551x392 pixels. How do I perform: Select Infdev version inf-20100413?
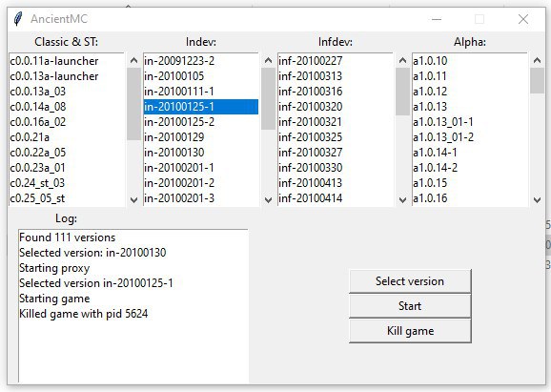(x=336, y=183)
